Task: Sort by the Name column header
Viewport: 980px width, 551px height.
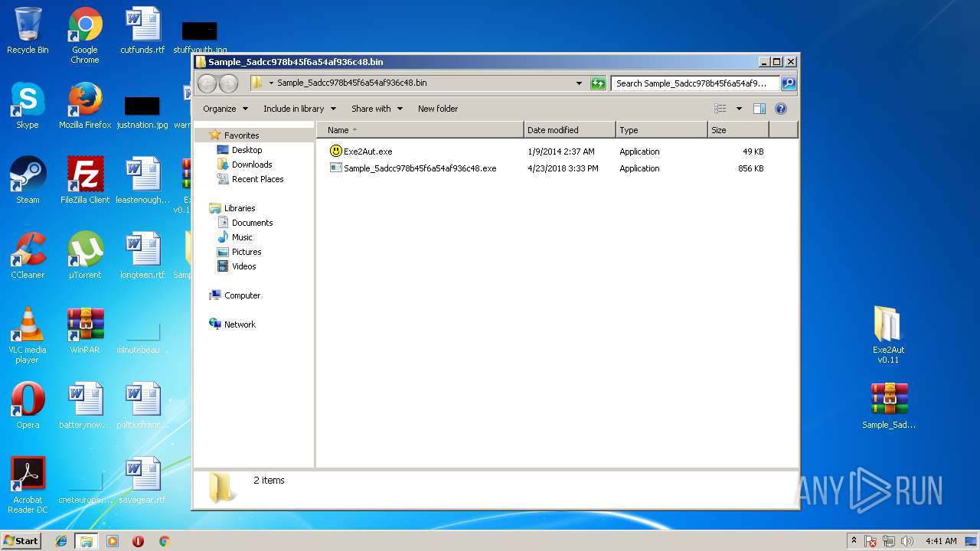Action: point(420,130)
